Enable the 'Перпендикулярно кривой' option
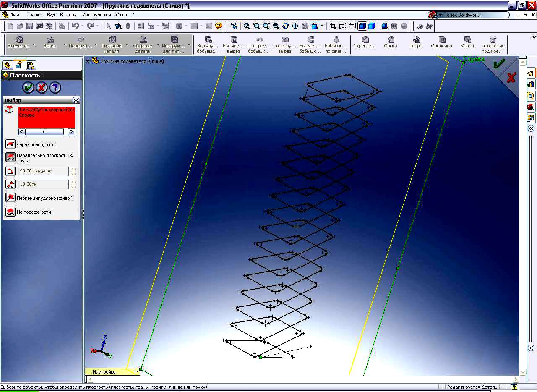 [10, 198]
